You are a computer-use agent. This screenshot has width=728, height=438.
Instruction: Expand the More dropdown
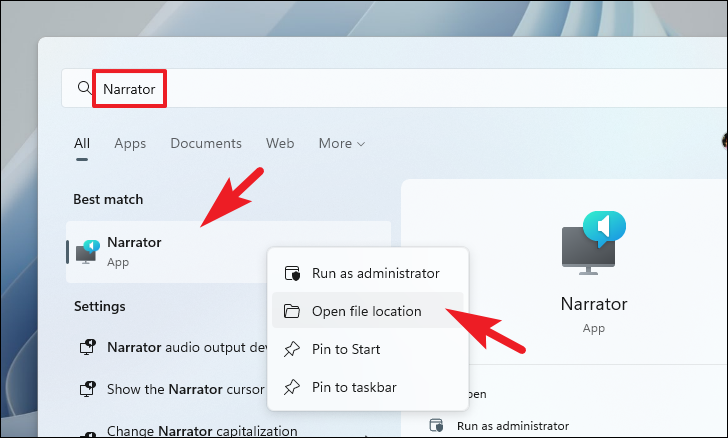click(342, 144)
